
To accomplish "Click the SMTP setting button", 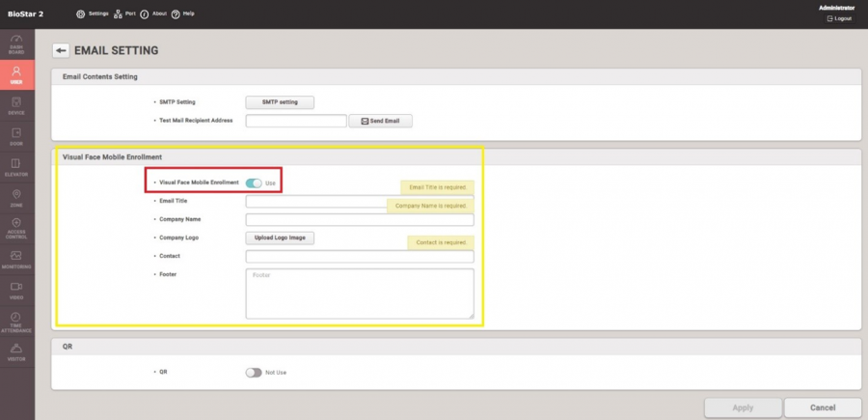I will (281, 102).
